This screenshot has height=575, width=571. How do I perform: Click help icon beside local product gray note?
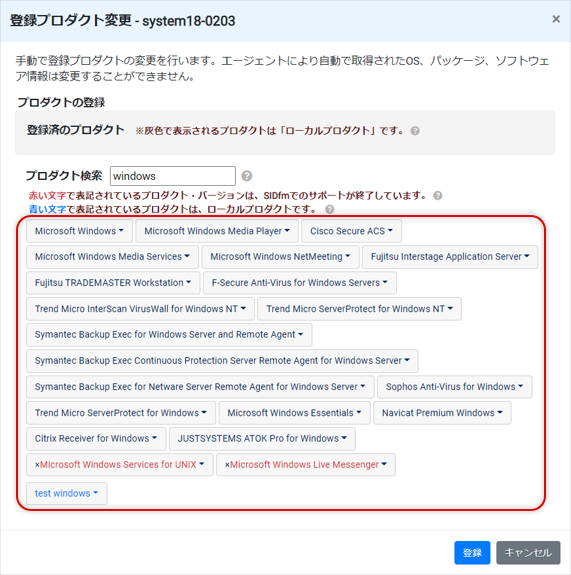tap(415, 131)
